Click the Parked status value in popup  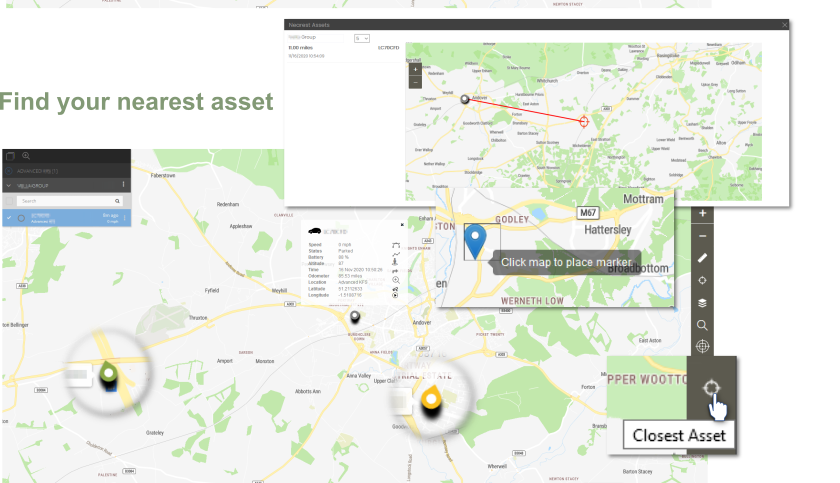click(x=346, y=251)
